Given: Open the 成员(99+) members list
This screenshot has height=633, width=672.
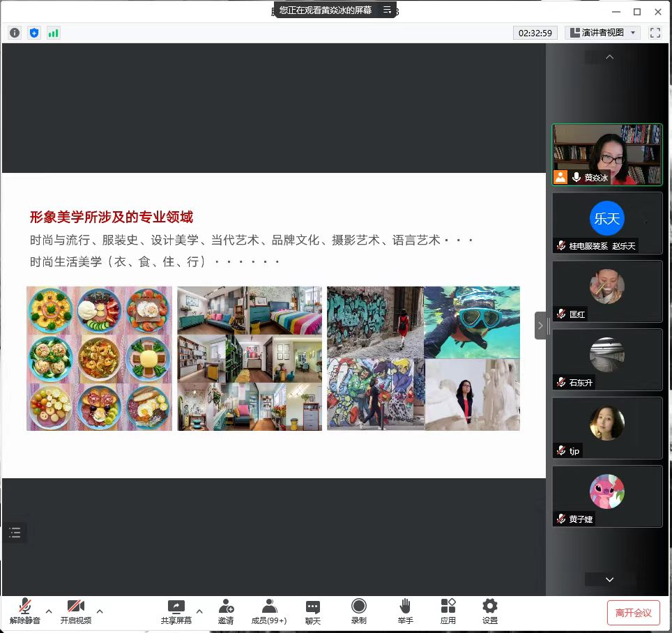Looking at the screenshot, I should 269,611.
